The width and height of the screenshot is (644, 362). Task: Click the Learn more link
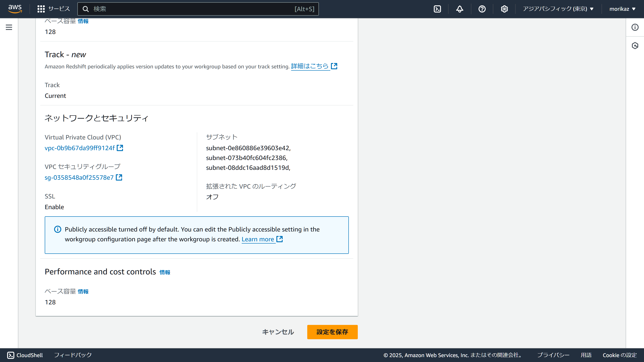[258, 239]
